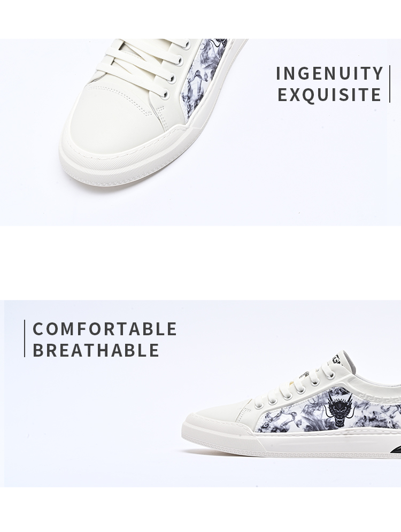Image resolution: width=401 pixels, height=532 pixels.
Task: Click the COMFORTABLE heading text
Action: [104, 329]
